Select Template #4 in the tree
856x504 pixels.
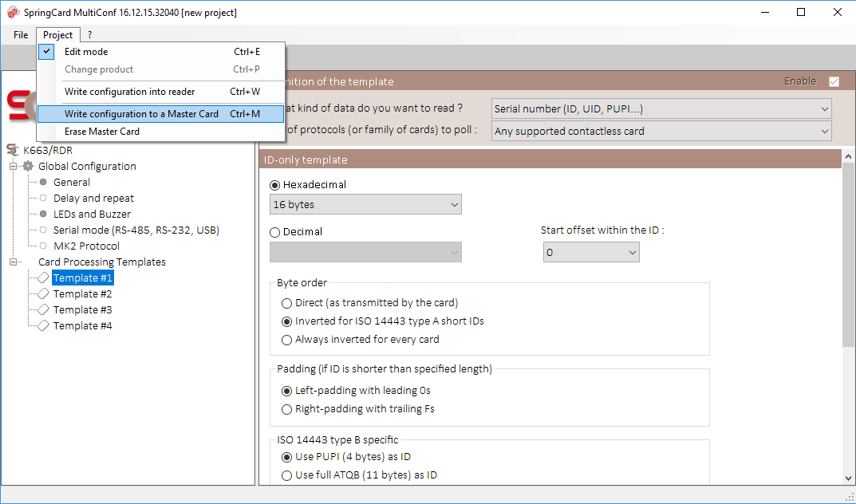tap(83, 325)
